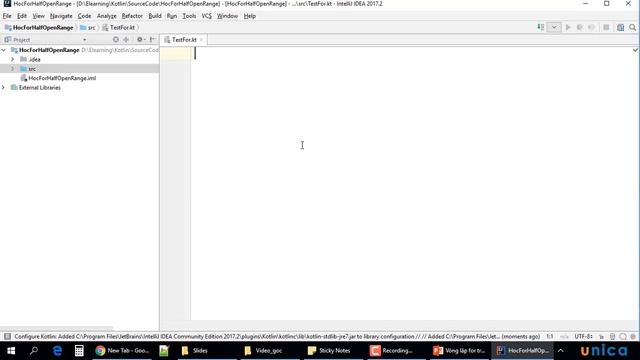Expand the src folder node
The height and width of the screenshot is (360, 640).
point(13,69)
